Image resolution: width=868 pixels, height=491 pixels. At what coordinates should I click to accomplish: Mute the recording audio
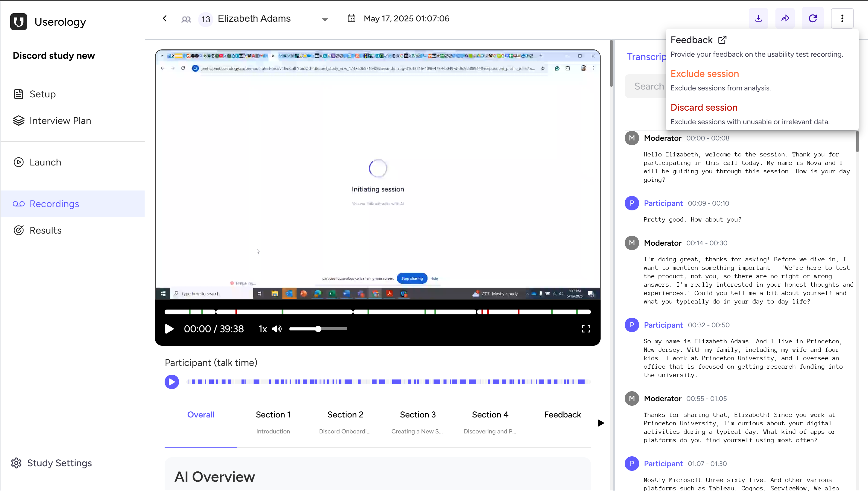276,329
